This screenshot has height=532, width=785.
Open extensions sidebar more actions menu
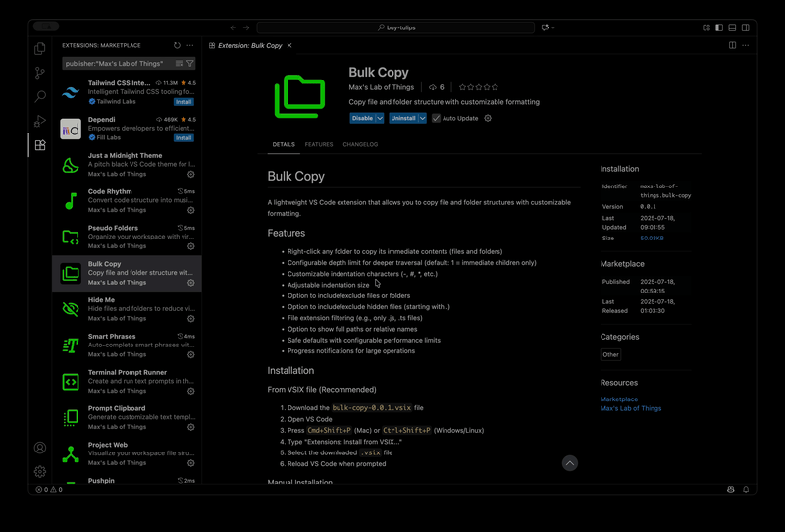tap(190, 45)
